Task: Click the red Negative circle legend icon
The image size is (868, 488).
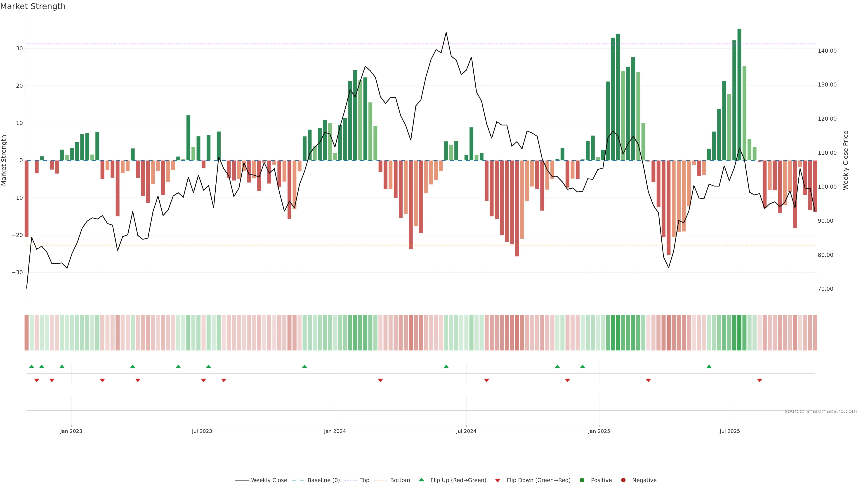Action: point(623,480)
